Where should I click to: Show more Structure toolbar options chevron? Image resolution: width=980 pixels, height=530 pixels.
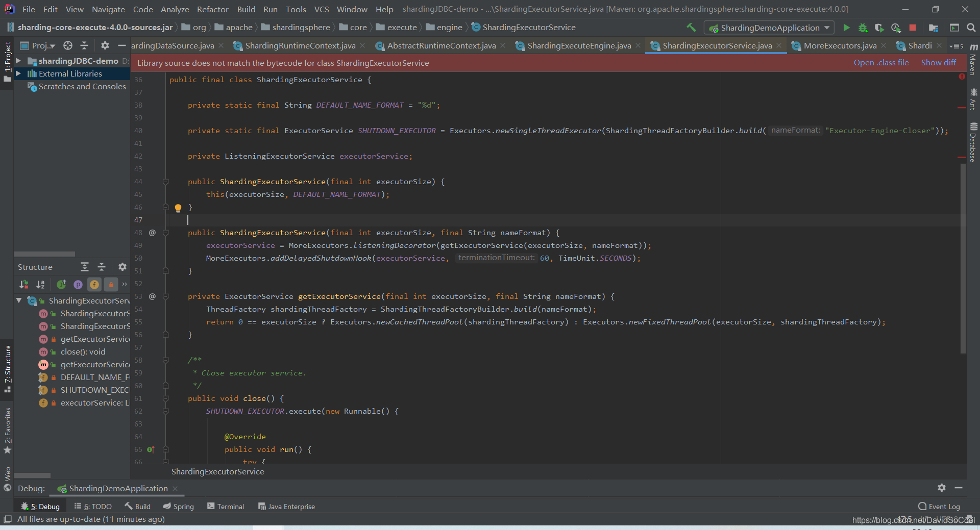point(125,284)
